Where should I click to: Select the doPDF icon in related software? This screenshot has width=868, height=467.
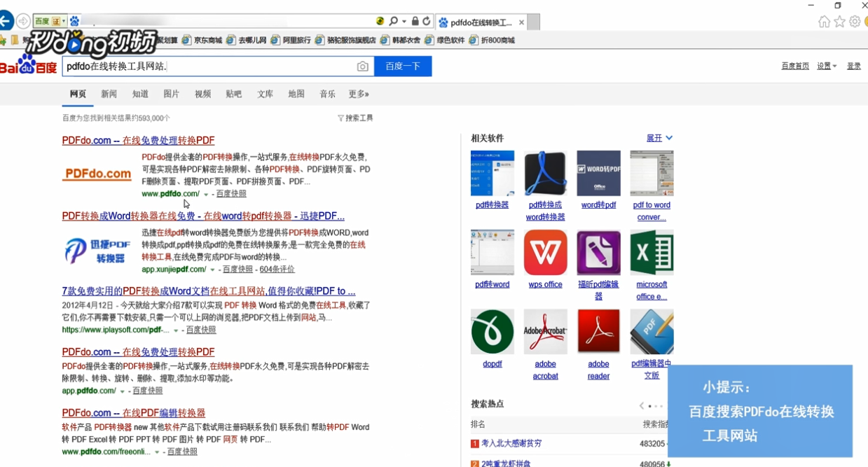pos(492,331)
